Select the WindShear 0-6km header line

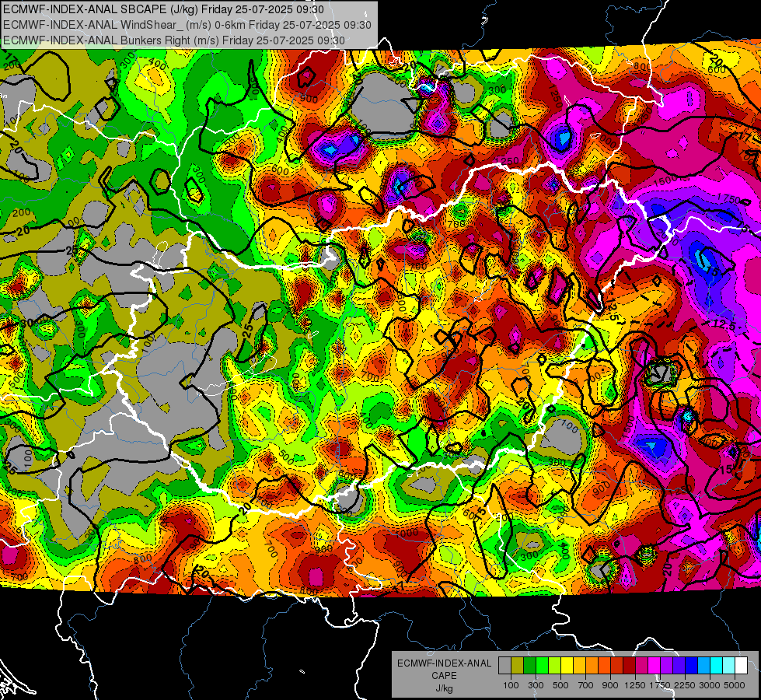point(187,25)
